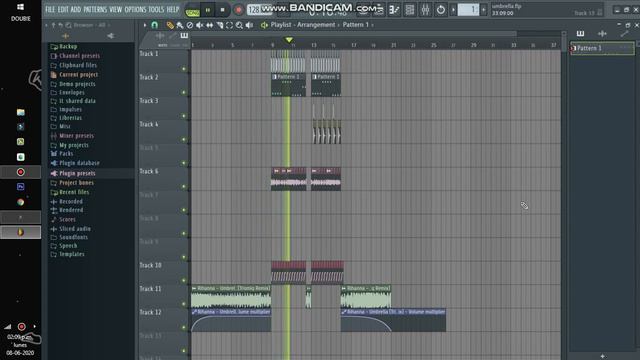Viewport: 640px width, 360px height.
Task: Select the Playback speaker tool
Action: [x=249, y=25]
